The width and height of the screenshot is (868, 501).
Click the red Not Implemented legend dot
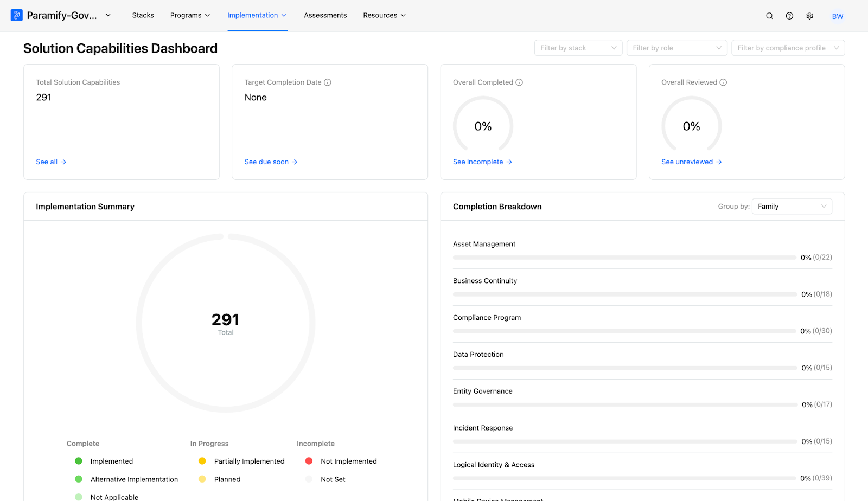pyautogui.click(x=309, y=461)
